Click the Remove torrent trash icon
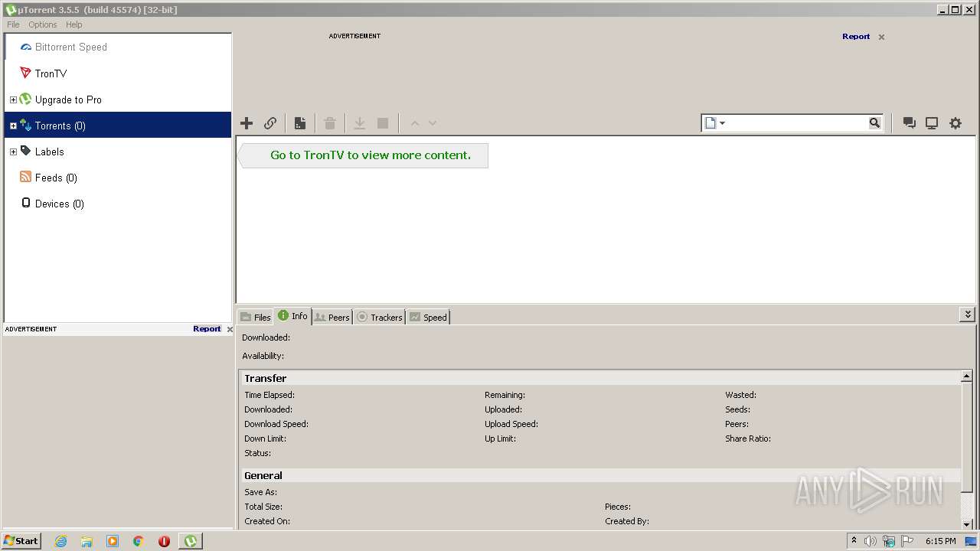 pyautogui.click(x=330, y=123)
